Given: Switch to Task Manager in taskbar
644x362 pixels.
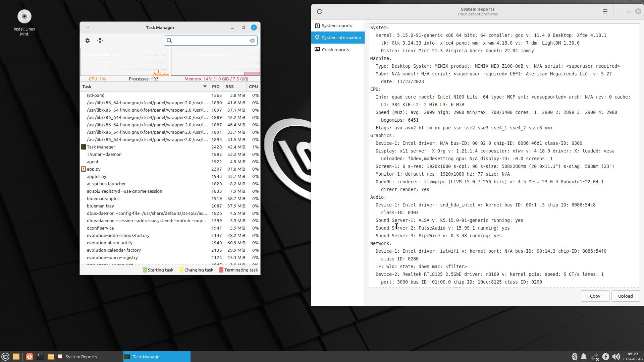Looking at the screenshot, I should [x=157, y=357].
